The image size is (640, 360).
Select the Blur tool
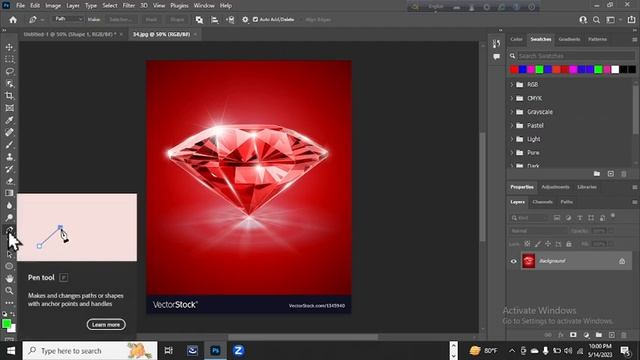pyautogui.click(x=9, y=205)
